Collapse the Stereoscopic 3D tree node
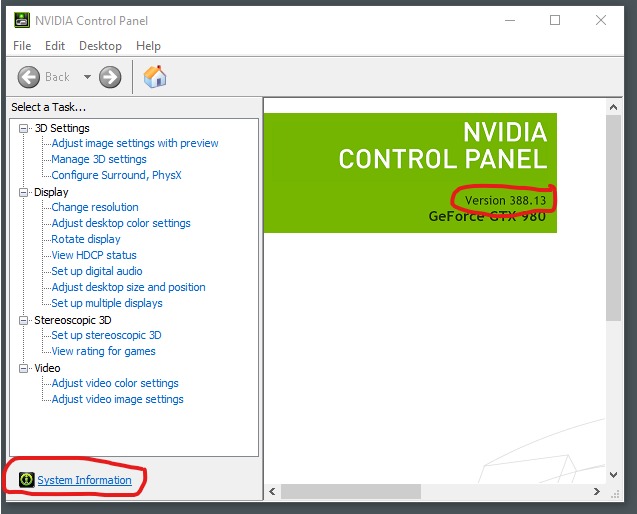The width and height of the screenshot is (637, 514). tap(24, 320)
